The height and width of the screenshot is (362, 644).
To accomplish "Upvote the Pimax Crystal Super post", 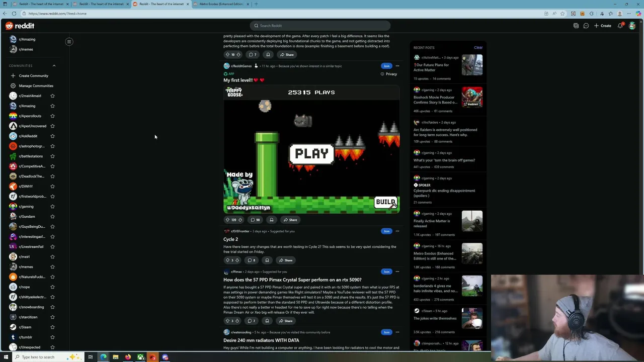I will click(x=227, y=321).
